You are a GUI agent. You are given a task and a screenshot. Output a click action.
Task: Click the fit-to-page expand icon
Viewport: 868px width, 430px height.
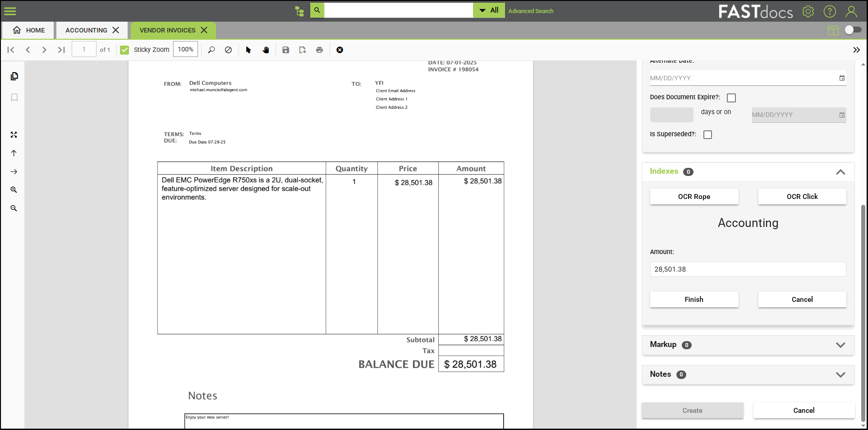[x=14, y=135]
